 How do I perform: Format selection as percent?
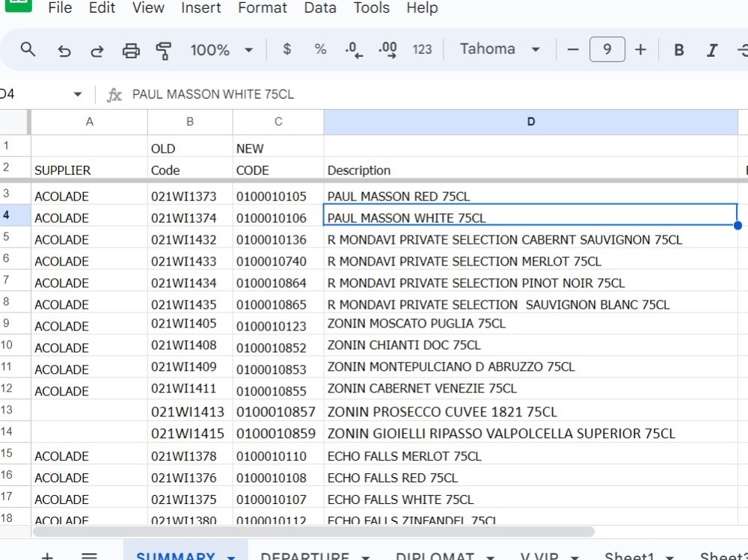(x=319, y=49)
